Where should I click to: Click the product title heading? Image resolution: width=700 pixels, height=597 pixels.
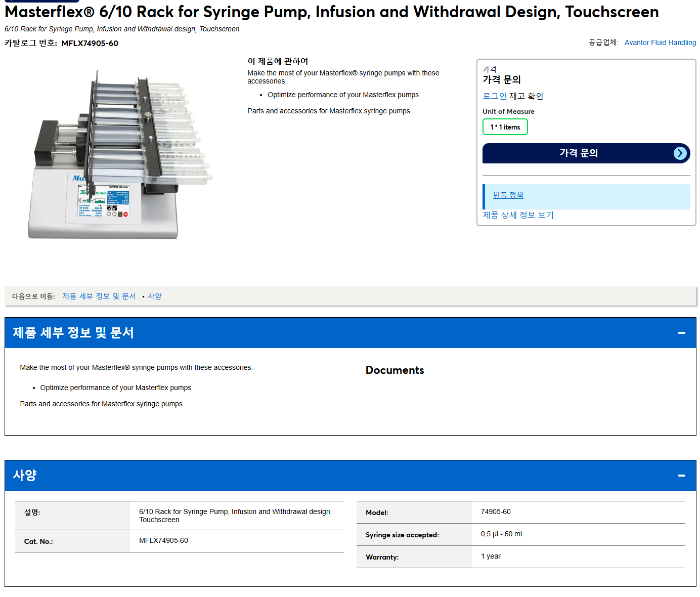coord(332,12)
